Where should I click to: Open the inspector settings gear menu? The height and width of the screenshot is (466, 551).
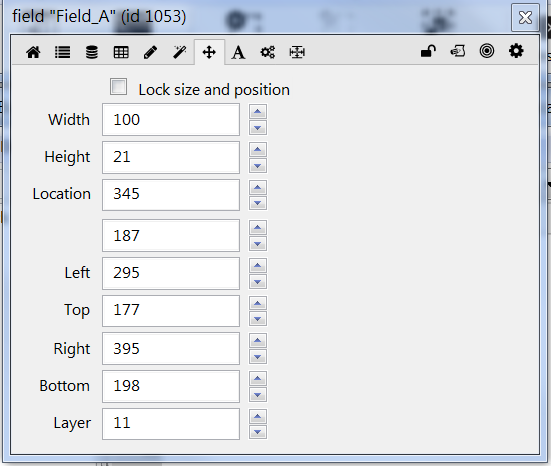click(x=516, y=51)
